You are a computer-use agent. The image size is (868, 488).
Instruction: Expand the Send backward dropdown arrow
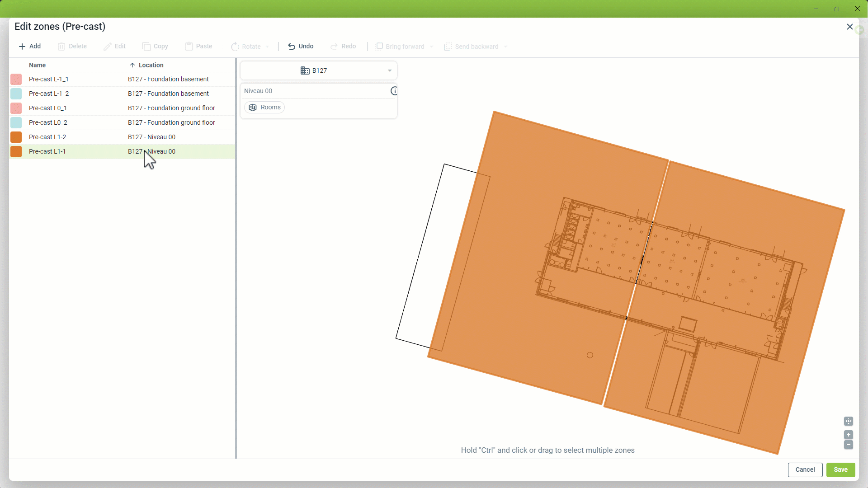pyautogui.click(x=506, y=47)
